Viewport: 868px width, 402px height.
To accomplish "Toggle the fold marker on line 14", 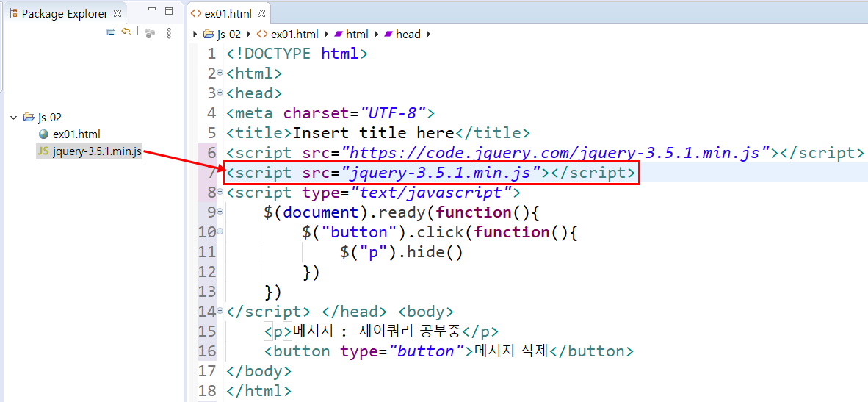I will (220, 311).
